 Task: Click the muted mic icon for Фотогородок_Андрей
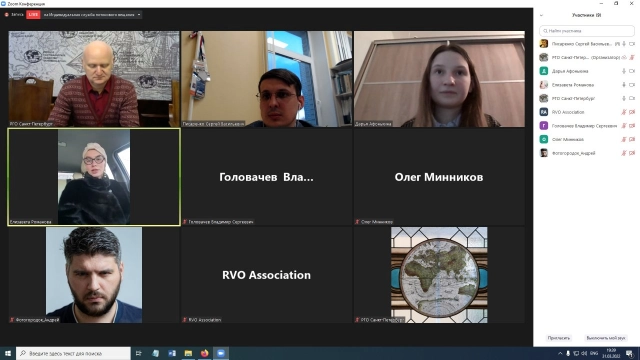[624, 153]
